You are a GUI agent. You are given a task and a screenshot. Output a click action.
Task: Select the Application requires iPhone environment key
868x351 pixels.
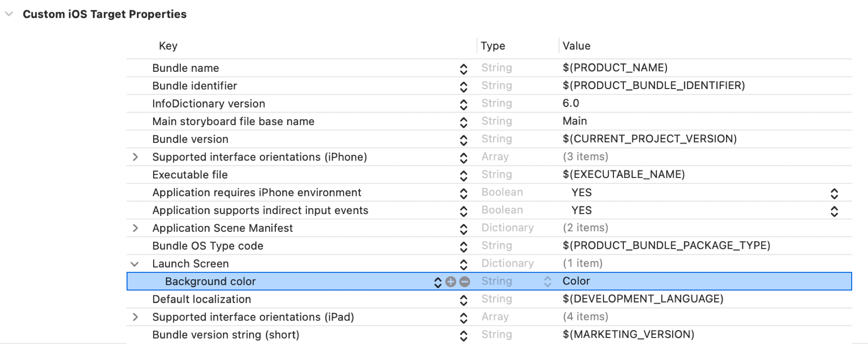(x=257, y=193)
